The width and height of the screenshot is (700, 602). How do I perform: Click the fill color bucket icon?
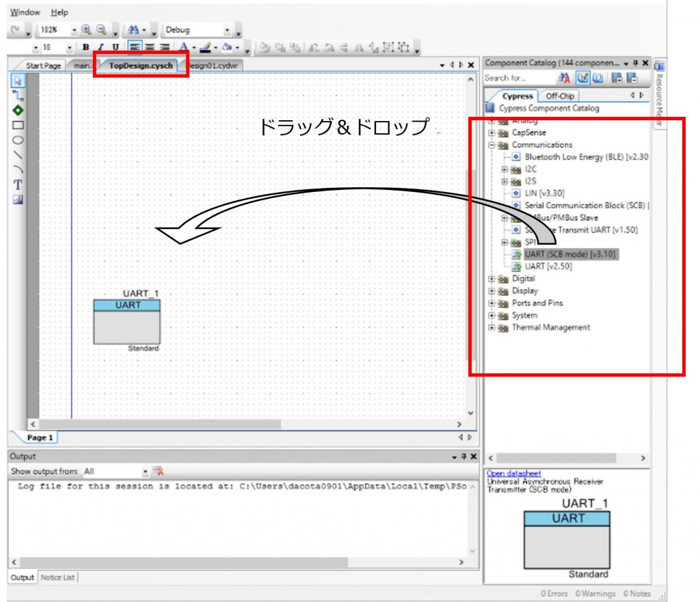[227, 47]
